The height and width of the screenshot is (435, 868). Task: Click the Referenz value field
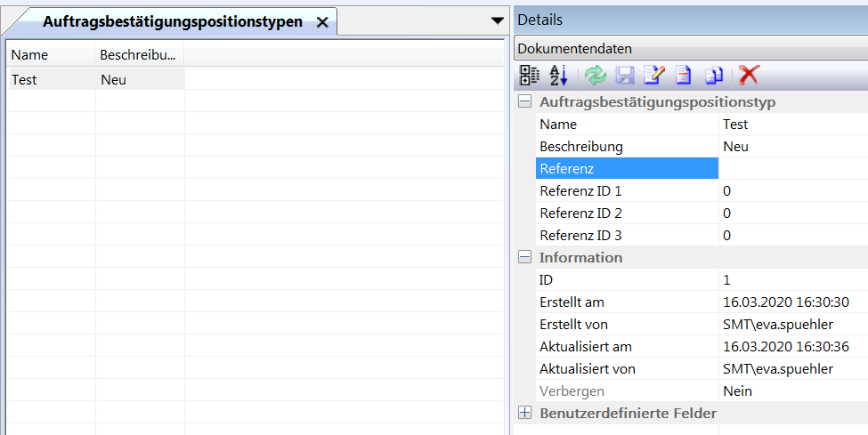tap(792, 169)
